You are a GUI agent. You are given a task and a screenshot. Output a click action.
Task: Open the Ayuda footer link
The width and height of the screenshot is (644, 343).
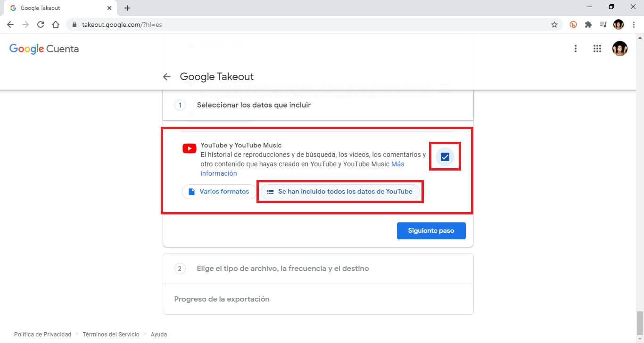click(159, 334)
